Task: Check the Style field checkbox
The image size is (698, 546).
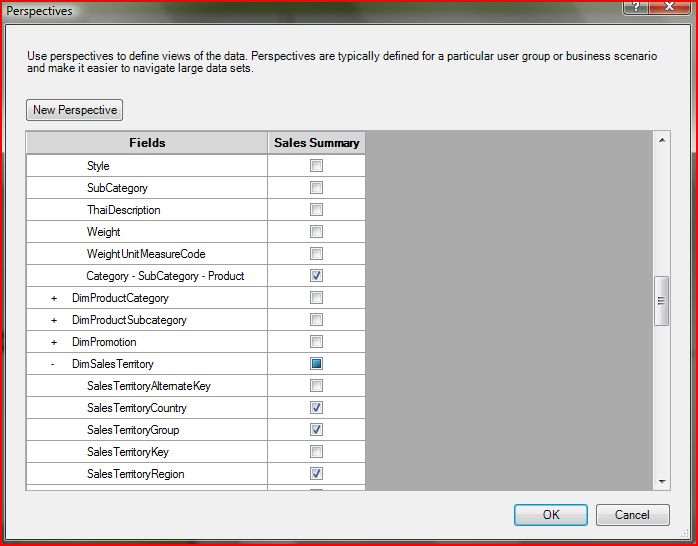Action: point(316,166)
